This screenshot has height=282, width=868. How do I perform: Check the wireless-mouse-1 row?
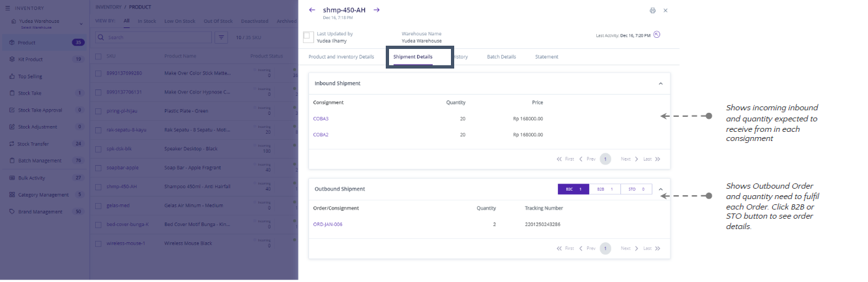[x=98, y=243]
